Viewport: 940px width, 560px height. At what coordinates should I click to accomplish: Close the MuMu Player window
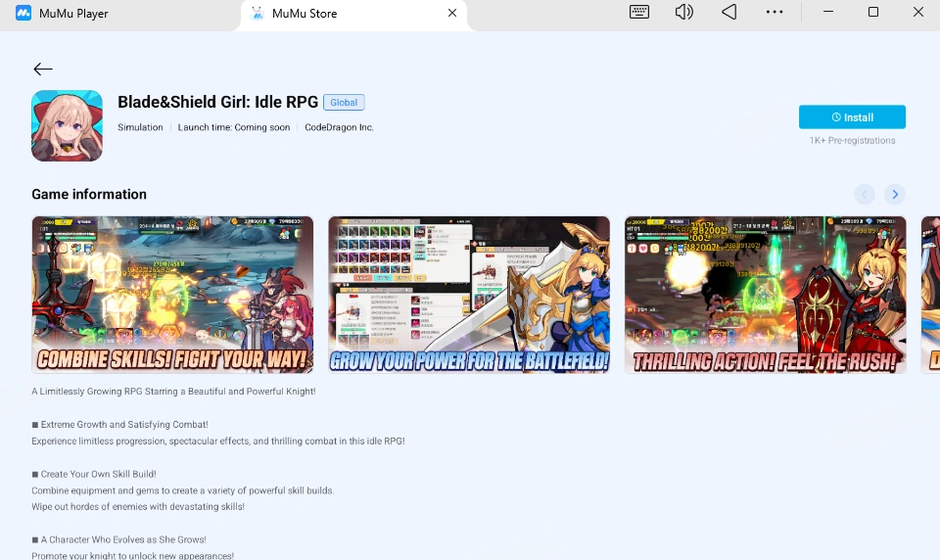click(917, 12)
